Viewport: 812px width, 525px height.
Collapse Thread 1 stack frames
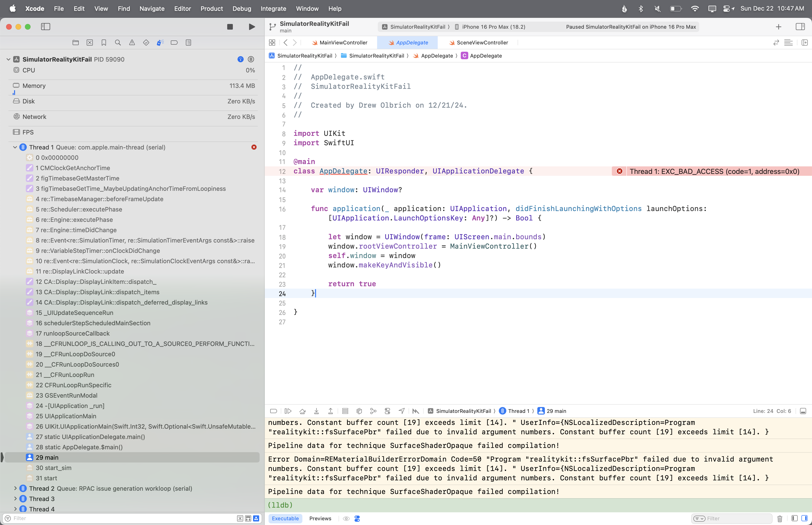pyautogui.click(x=15, y=147)
